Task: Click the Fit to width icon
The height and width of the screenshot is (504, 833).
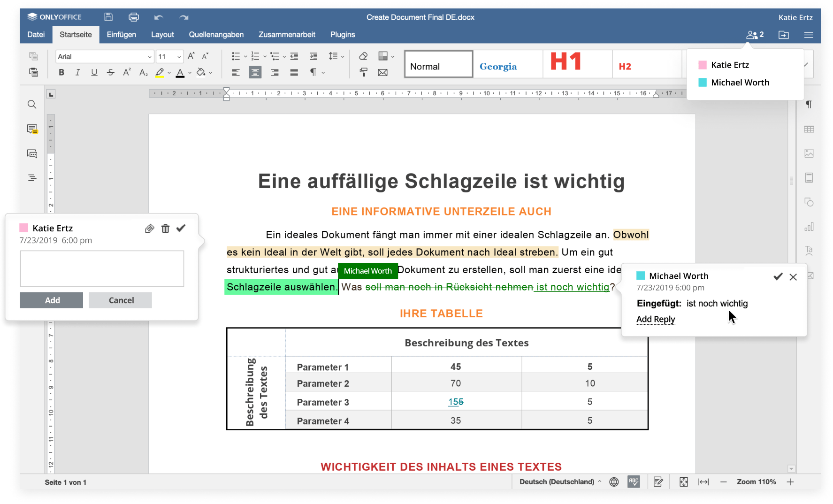Action: [703, 482]
